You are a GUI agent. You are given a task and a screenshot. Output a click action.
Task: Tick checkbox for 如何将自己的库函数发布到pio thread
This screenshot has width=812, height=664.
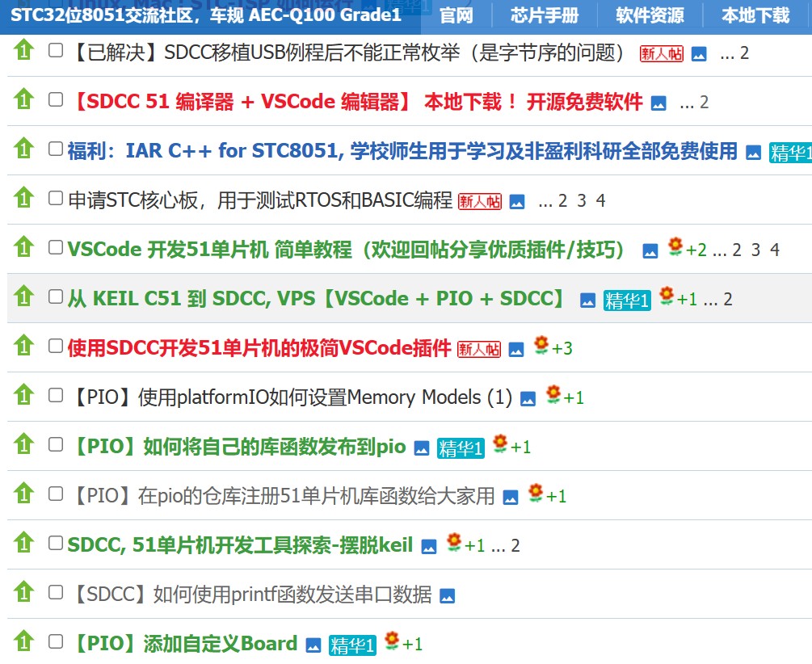[x=56, y=444]
